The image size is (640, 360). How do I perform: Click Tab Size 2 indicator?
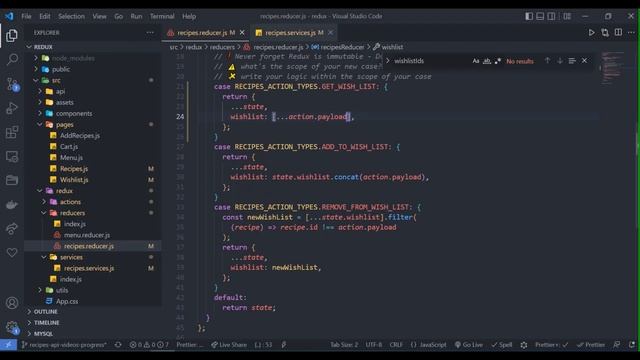(x=344, y=345)
